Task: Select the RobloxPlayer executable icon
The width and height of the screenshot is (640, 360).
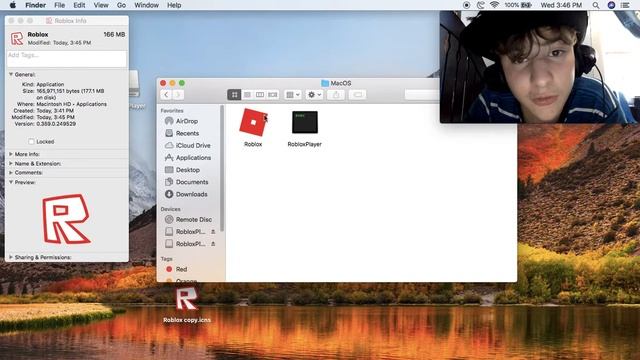Action: pos(304,122)
